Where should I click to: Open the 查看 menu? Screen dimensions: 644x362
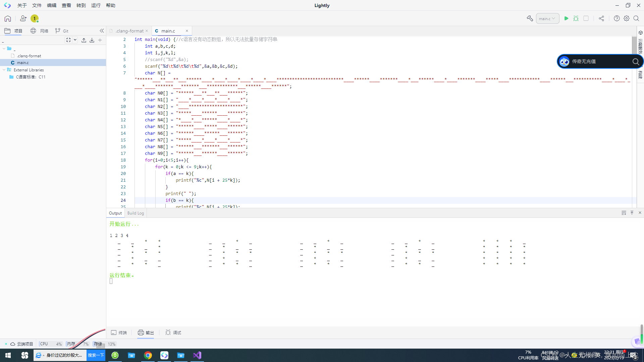tap(66, 5)
